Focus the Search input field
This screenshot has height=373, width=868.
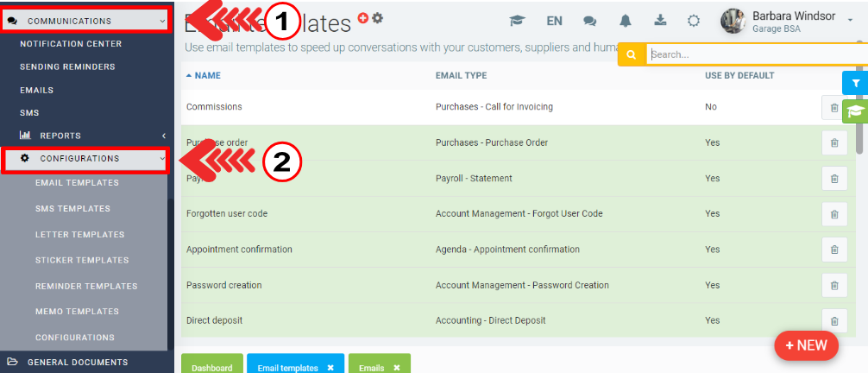755,54
